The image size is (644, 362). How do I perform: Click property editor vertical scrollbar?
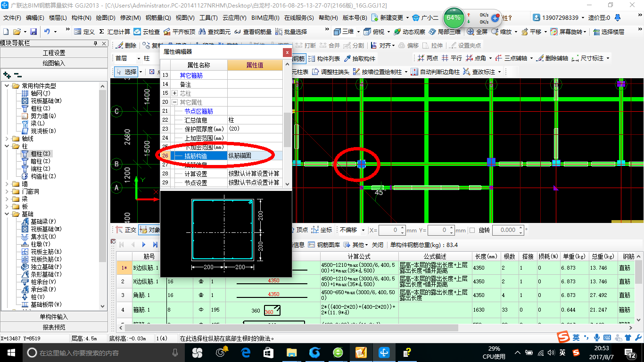click(x=287, y=130)
